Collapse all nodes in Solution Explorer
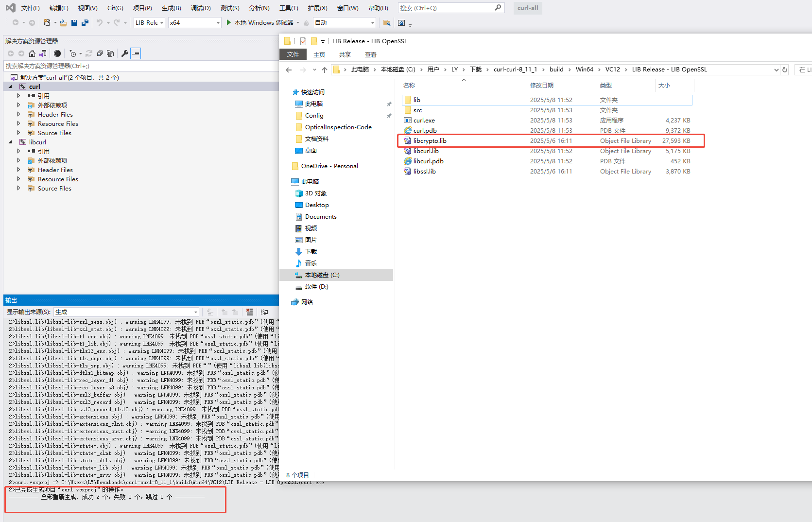 pos(100,53)
